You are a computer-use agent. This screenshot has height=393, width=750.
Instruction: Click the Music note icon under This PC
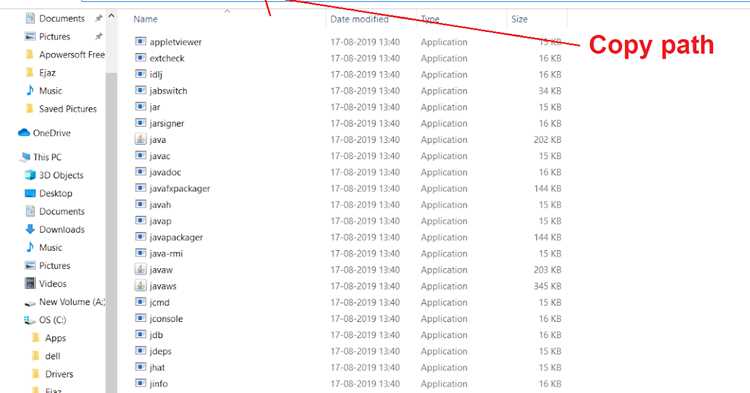30,248
